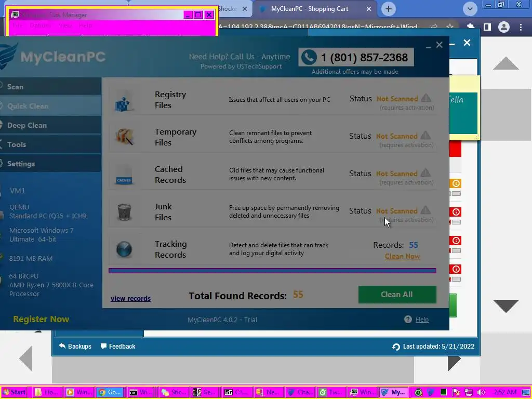Open Chrome's new tab plus button

point(389,9)
